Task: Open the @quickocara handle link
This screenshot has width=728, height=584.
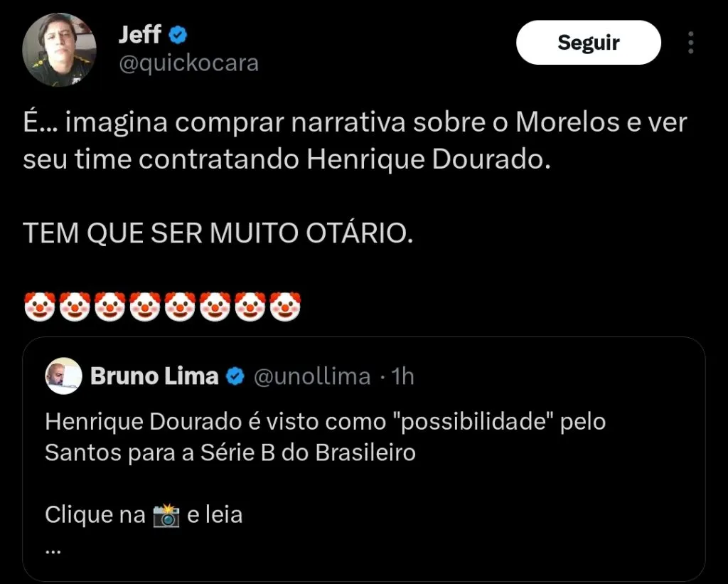Action: coord(188,64)
